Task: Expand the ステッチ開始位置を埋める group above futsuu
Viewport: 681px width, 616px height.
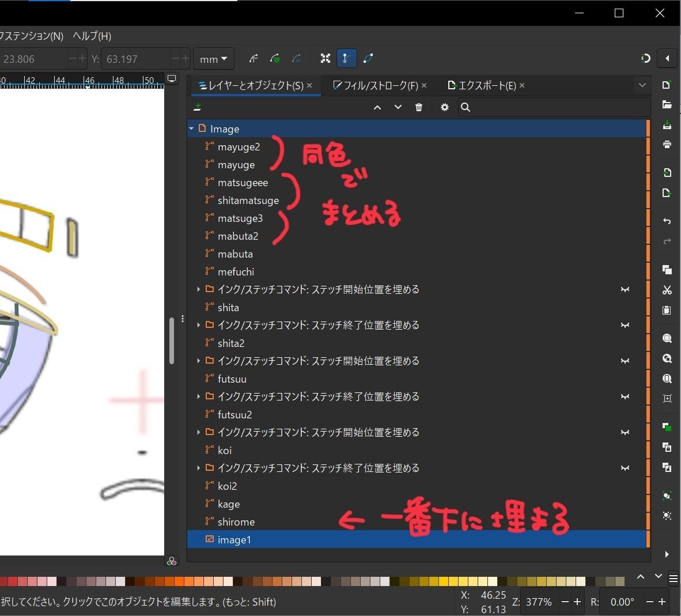Action: point(198,361)
